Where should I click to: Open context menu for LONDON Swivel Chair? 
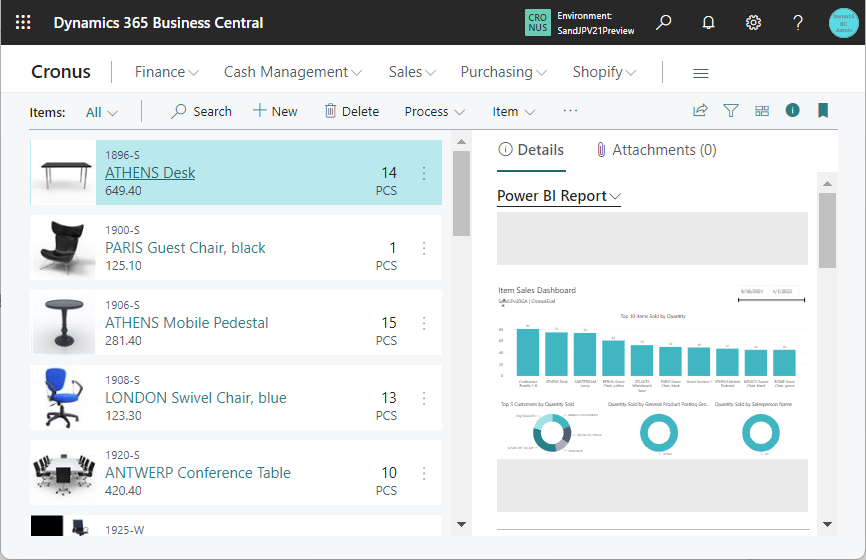point(424,398)
